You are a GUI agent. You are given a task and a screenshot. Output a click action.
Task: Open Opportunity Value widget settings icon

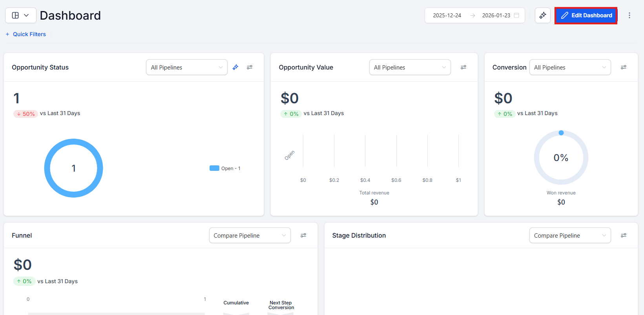click(463, 67)
